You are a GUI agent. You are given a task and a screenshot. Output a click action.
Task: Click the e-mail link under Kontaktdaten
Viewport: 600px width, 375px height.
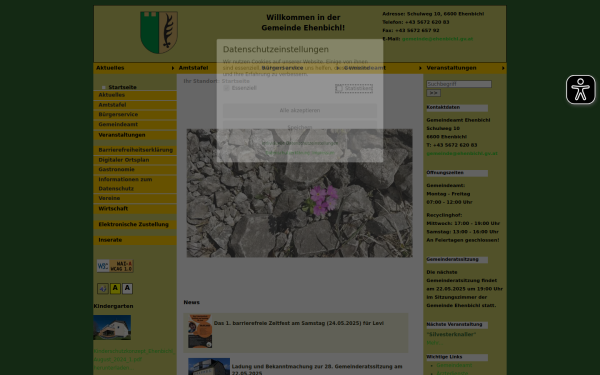(x=462, y=153)
